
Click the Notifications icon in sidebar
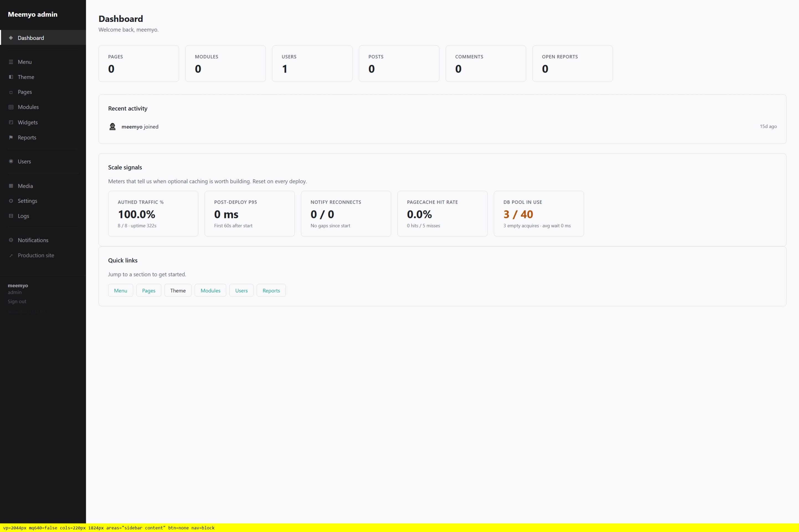pos(11,240)
